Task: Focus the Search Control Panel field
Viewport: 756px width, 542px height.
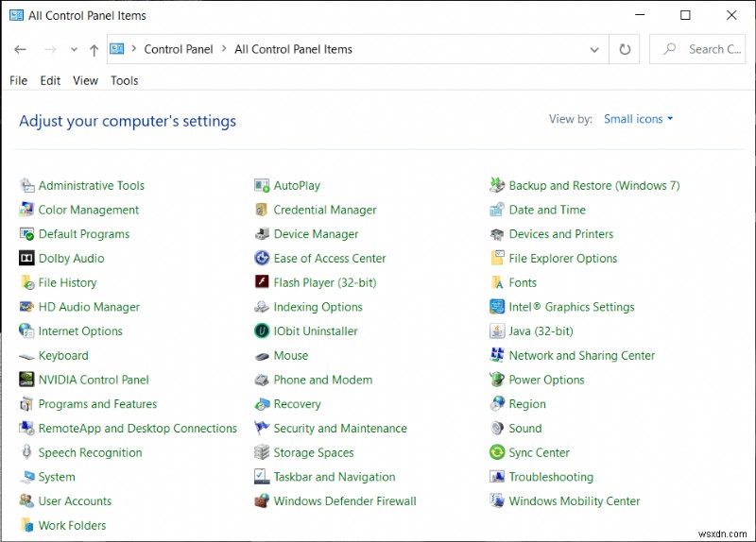Action: [697, 49]
